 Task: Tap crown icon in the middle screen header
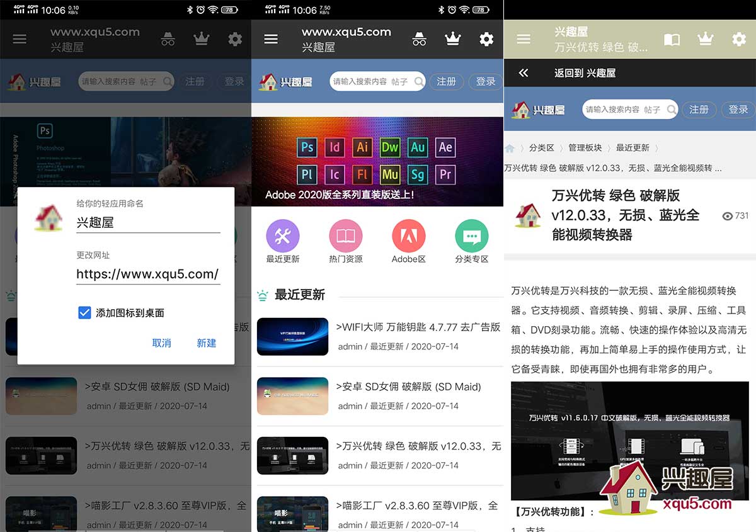(x=453, y=39)
